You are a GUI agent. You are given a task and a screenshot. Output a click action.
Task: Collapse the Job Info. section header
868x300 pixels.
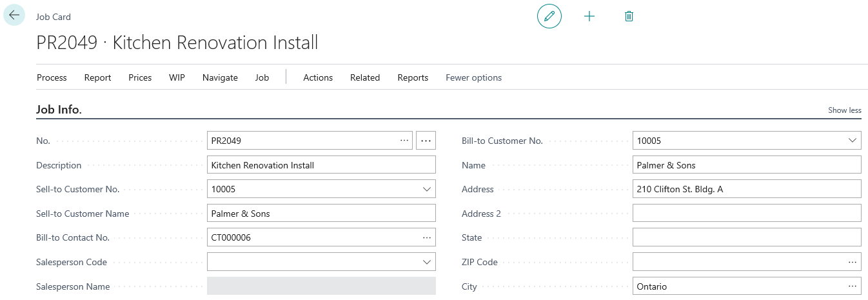[x=59, y=110]
